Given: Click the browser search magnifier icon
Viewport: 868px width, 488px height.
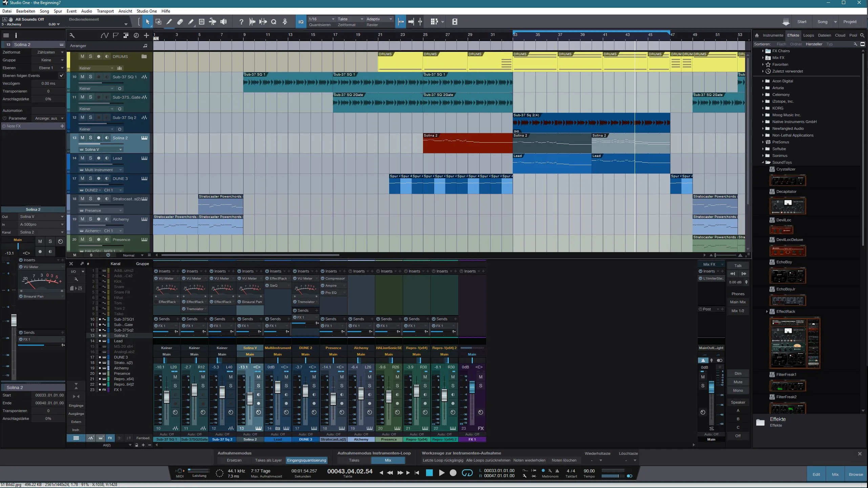Looking at the screenshot, I should pyautogui.click(x=862, y=35).
